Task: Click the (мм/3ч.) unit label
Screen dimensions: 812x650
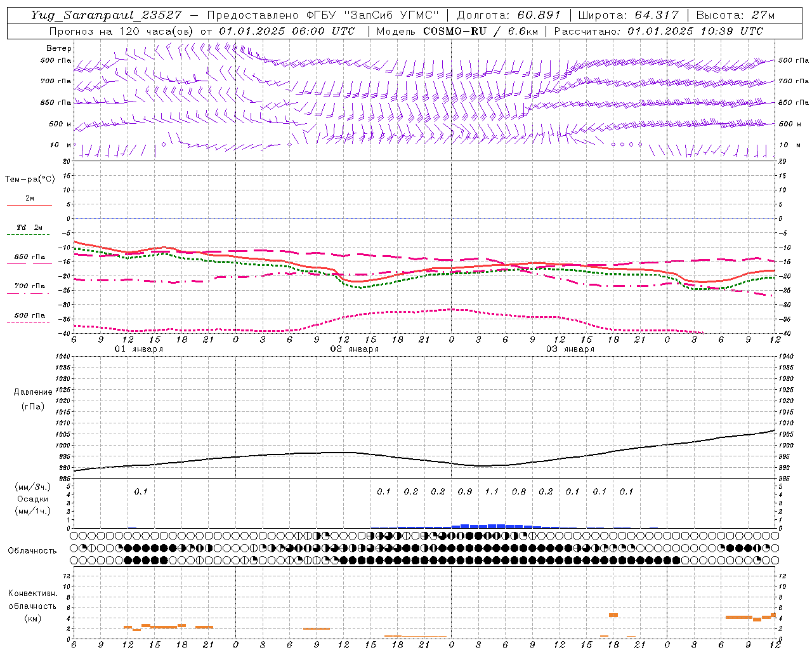Action: [33, 487]
